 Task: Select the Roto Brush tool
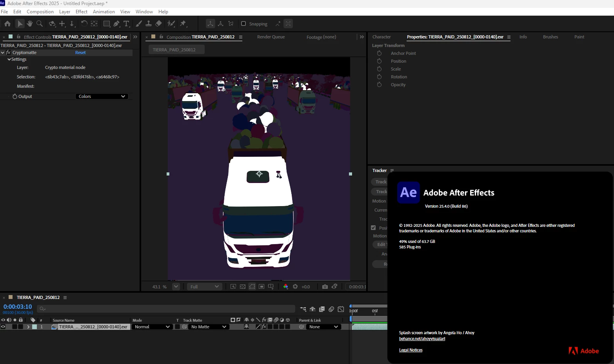pyautogui.click(x=171, y=24)
